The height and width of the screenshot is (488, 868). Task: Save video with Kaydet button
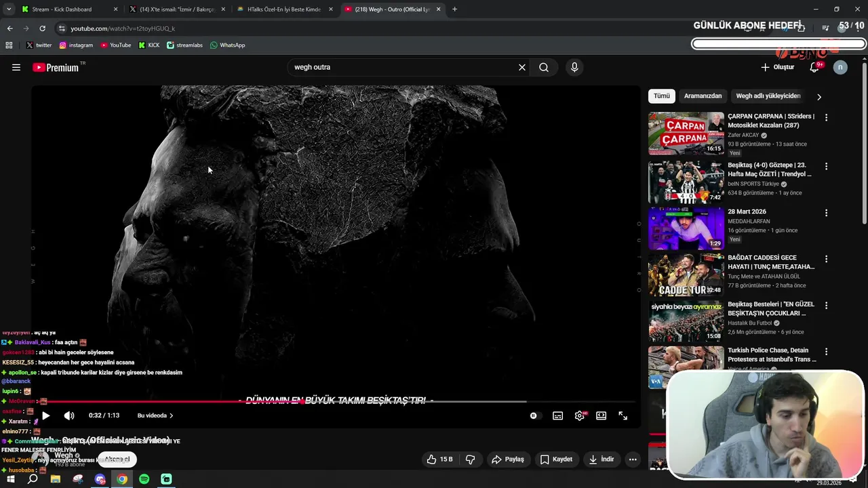click(556, 459)
